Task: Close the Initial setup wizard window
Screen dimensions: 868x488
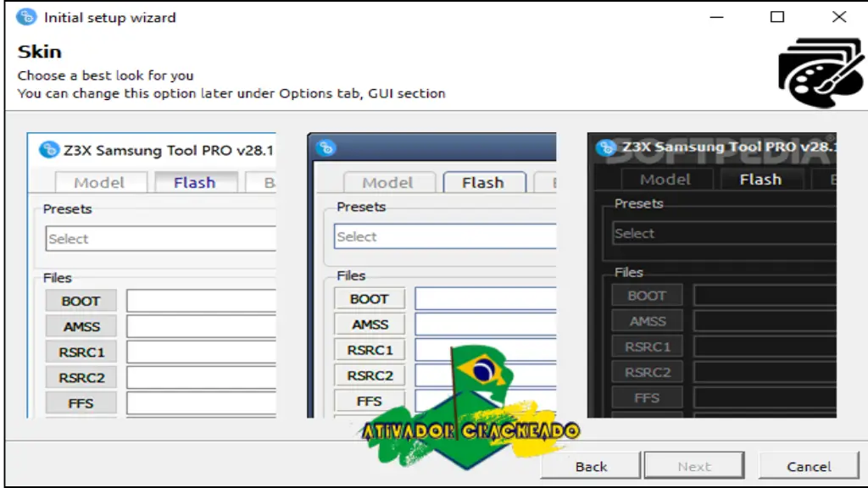Action: 839,17
